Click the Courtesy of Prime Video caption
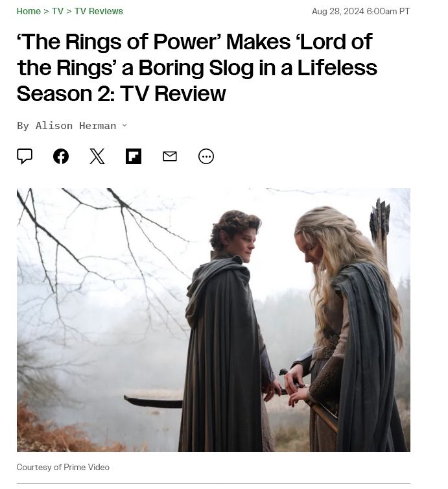The width and height of the screenshot is (448, 489). click(63, 467)
